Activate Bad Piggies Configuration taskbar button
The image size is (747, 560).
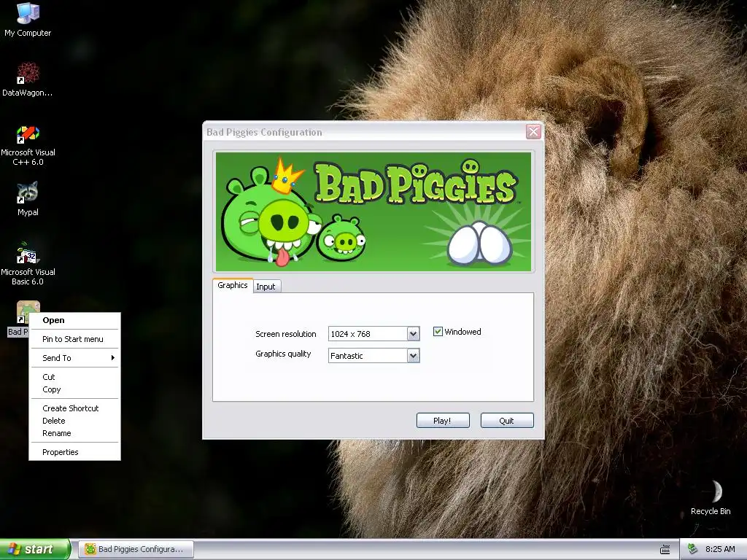136,549
